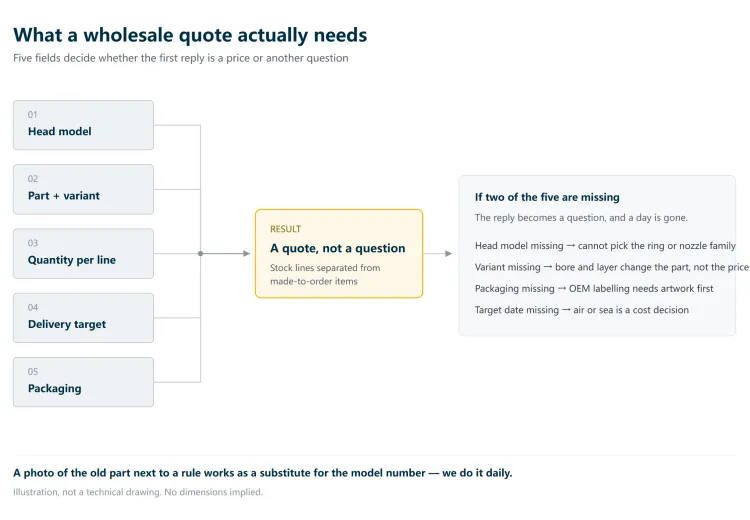Click 'The reply becomes a question' sentence

(x=581, y=218)
